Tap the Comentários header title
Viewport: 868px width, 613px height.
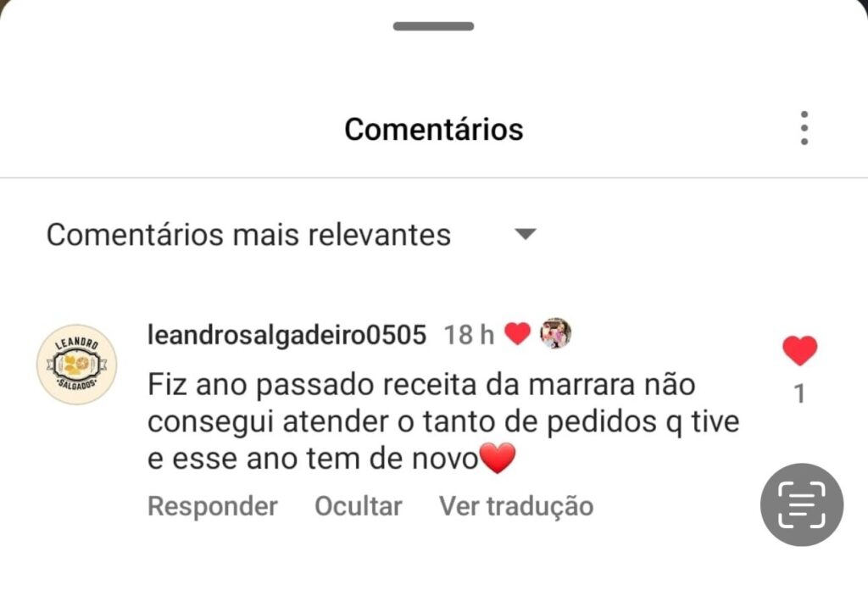[433, 130]
